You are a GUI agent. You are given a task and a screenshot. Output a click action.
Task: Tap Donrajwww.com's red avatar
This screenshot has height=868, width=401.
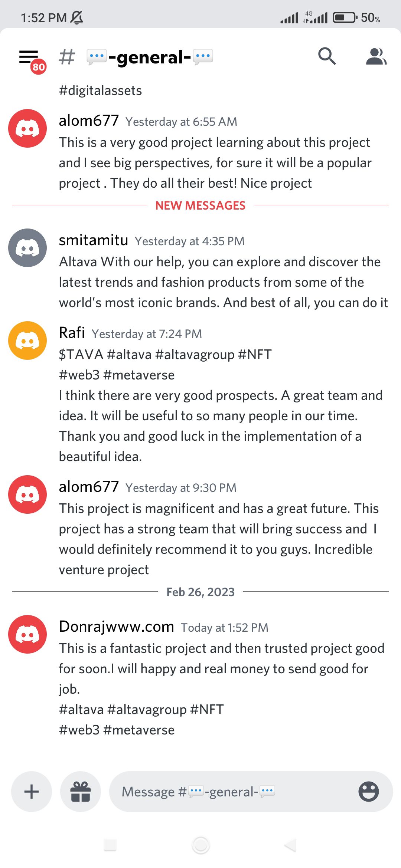tap(27, 634)
